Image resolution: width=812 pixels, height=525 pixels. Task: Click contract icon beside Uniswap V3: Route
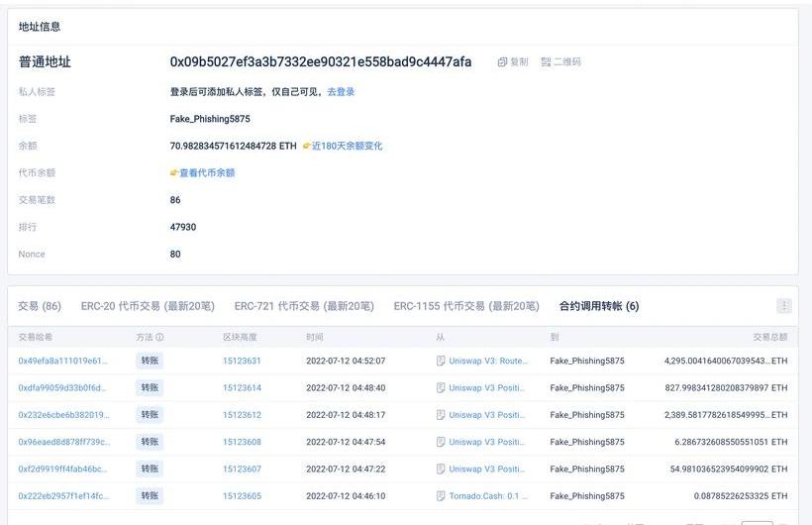tap(441, 362)
